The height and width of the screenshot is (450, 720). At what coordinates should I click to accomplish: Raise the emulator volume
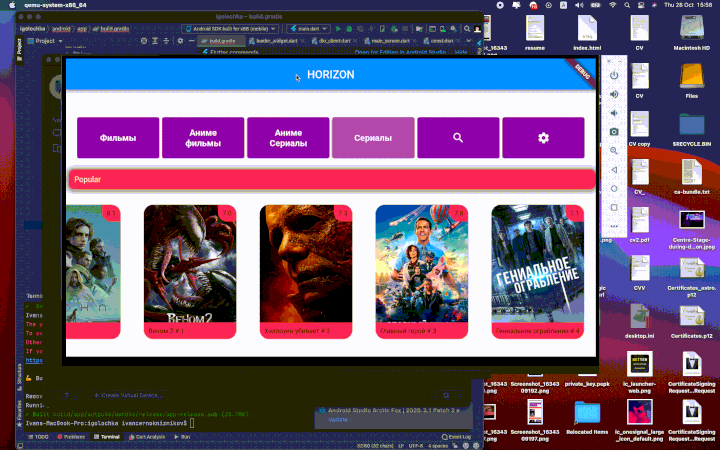[614, 94]
